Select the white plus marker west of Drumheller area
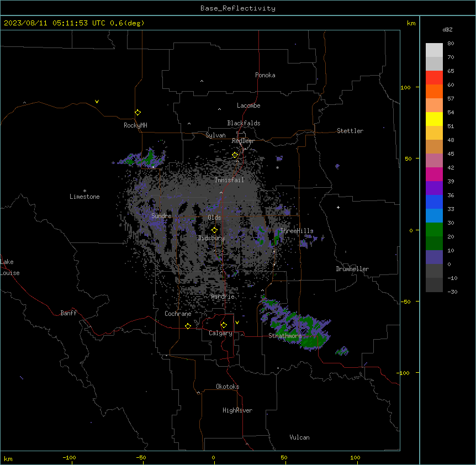 point(338,207)
